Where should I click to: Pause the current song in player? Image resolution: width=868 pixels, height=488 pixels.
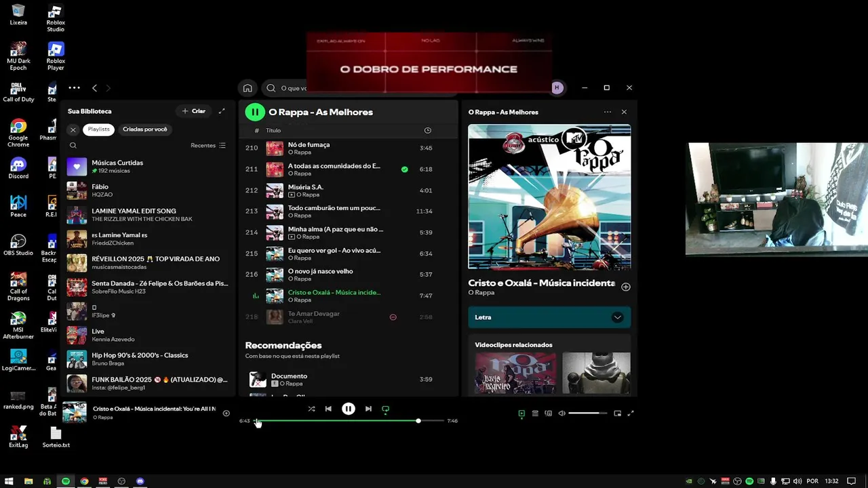348,409
